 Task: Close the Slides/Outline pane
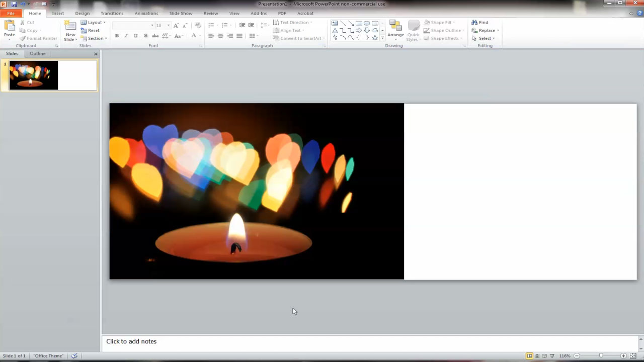coord(96,54)
